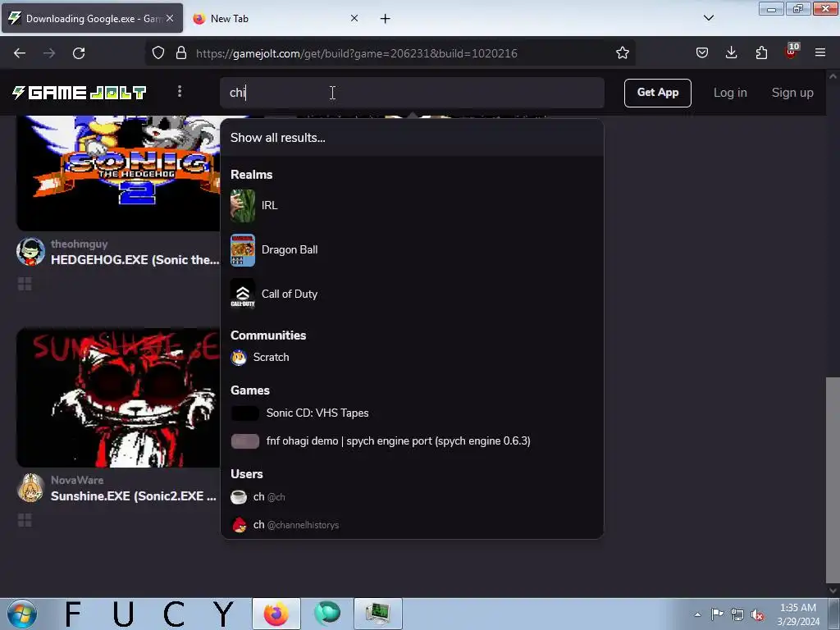
Task: Click avatar of user ch @ch
Action: tap(239, 497)
